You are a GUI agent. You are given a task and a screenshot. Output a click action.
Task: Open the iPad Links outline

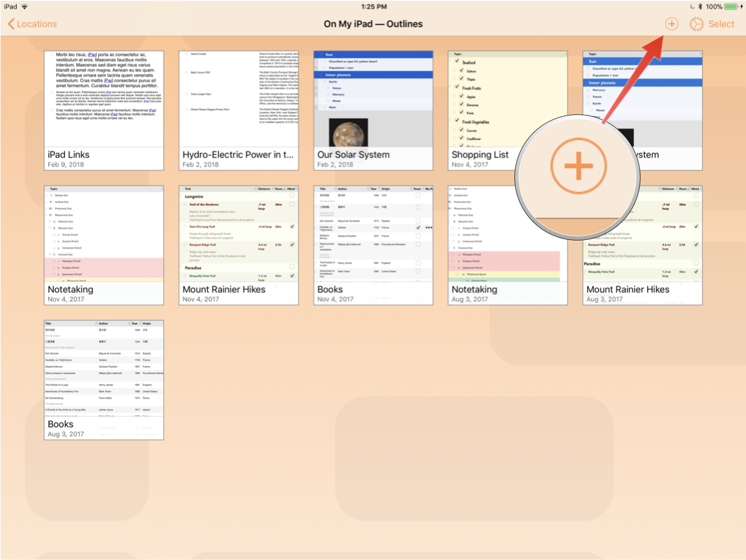point(104,110)
